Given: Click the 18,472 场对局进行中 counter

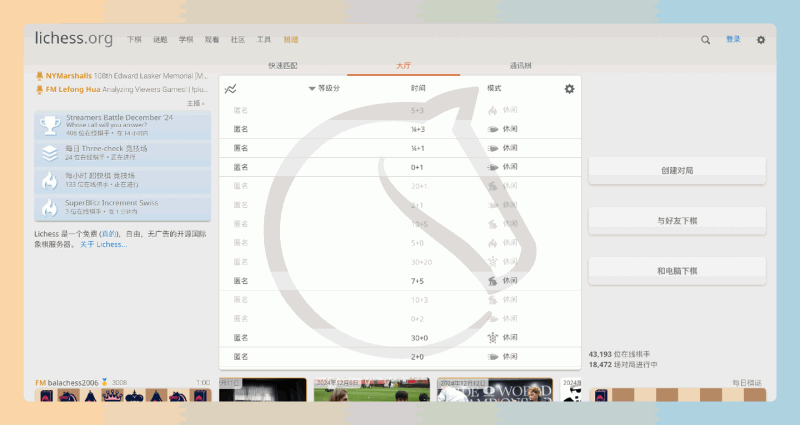Looking at the screenshot, I should click(623, 365).
